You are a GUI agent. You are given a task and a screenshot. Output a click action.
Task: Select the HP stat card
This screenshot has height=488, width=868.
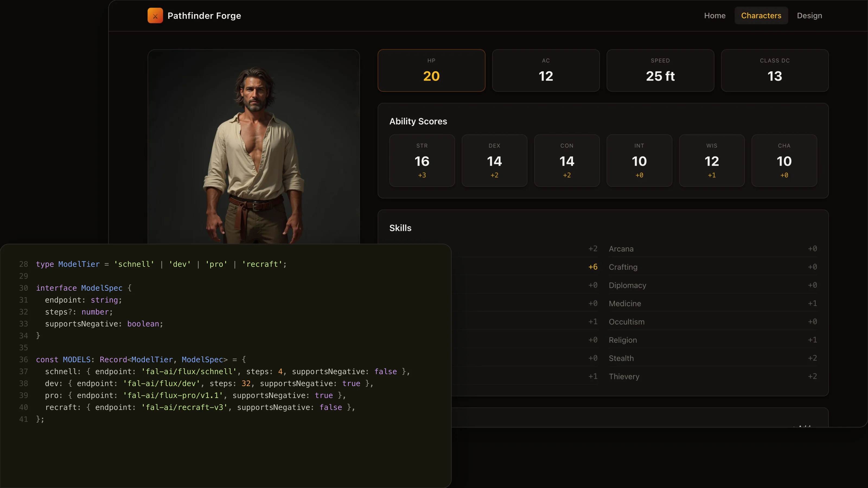[431, 70]
